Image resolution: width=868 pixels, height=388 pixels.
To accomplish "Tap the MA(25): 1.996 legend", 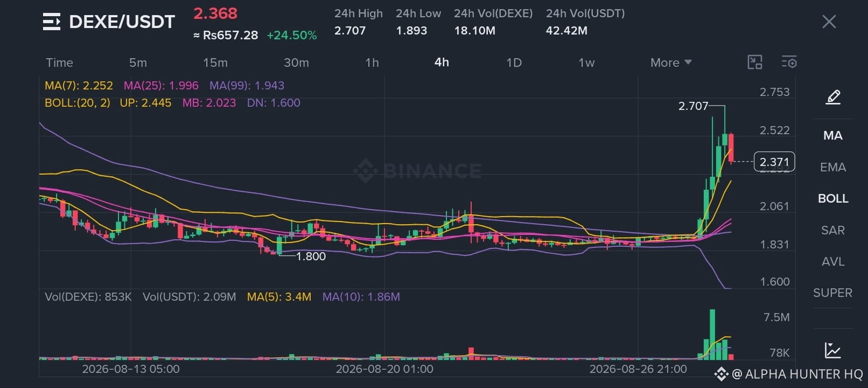I will tap(161, 86).
